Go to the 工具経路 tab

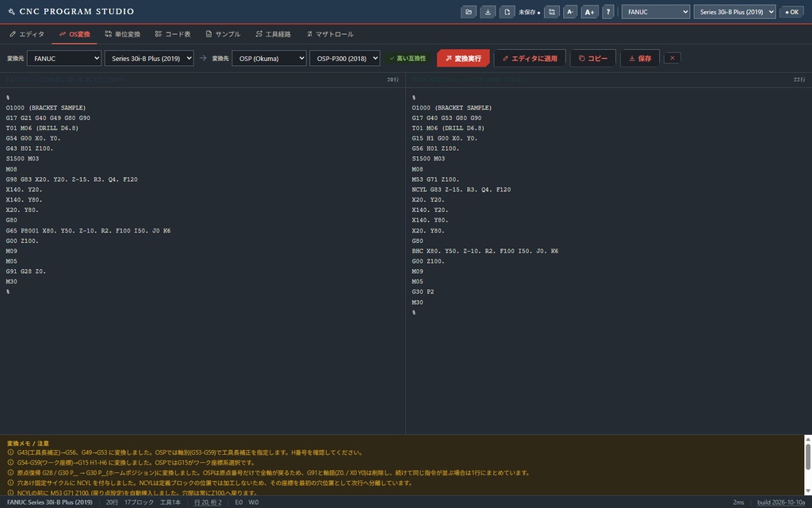click(273, 34)
